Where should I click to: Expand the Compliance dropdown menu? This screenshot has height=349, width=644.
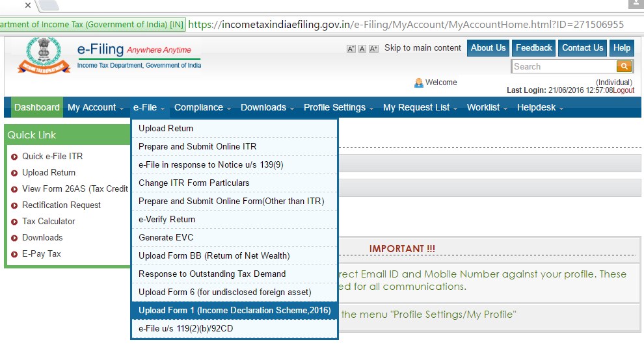pos(202,107)
